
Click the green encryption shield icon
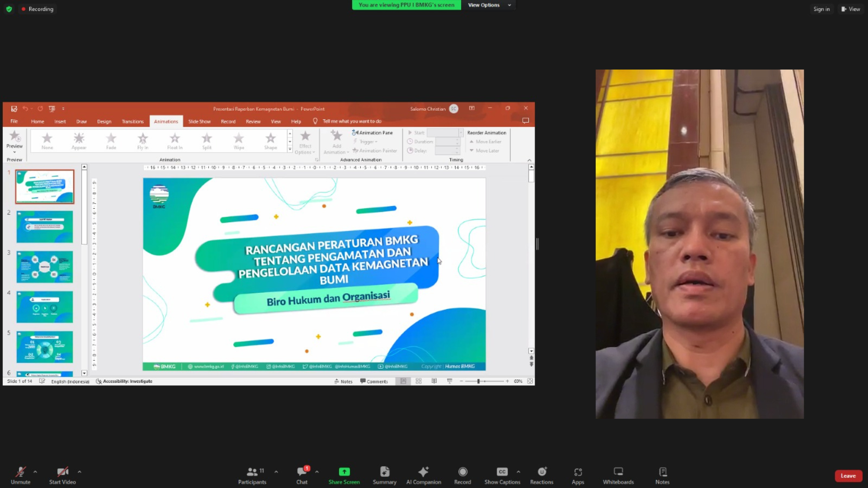(x=9, y=9)
